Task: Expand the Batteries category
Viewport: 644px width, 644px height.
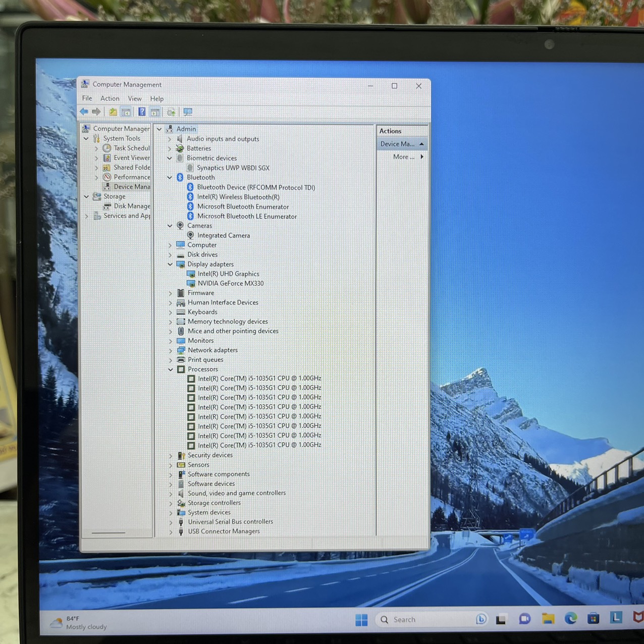Action: point(170,148)
